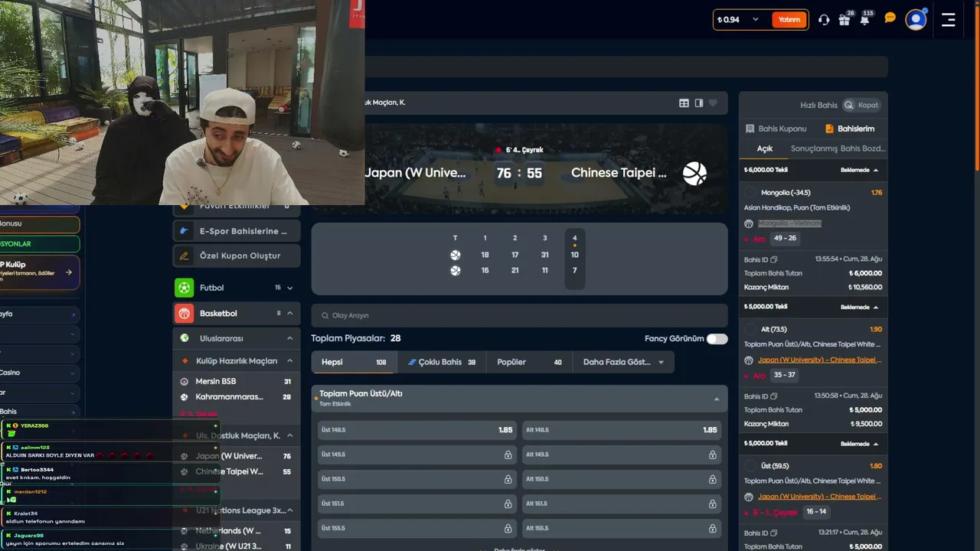Select the Alt (73.5) bet circle

tap(751, 329)
